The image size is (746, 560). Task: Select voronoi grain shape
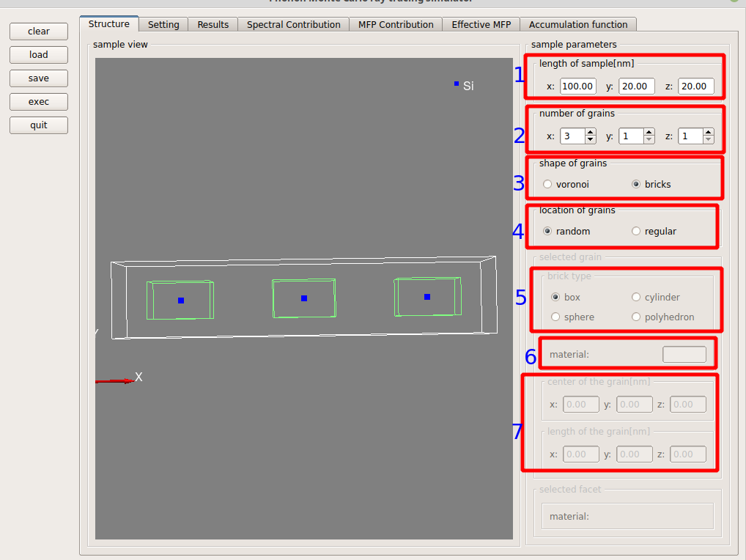[566, 184]
